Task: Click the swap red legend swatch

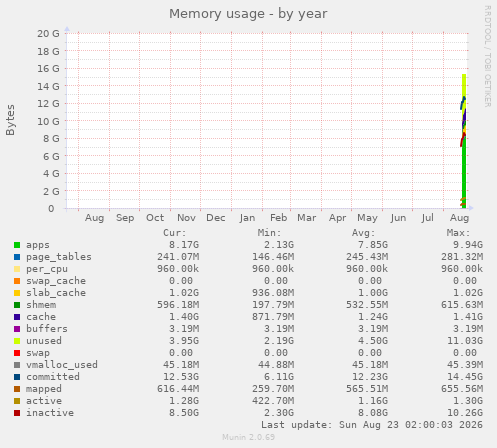Action: tap(17, 353)
